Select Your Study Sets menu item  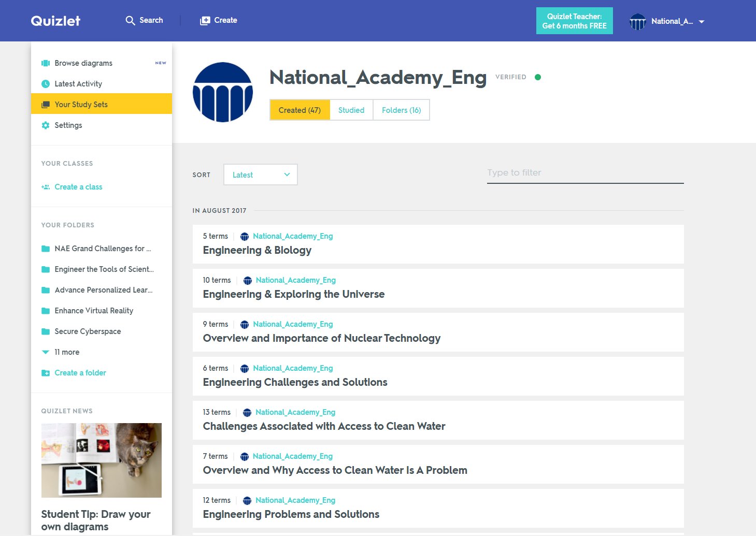[x=102, y=104]
